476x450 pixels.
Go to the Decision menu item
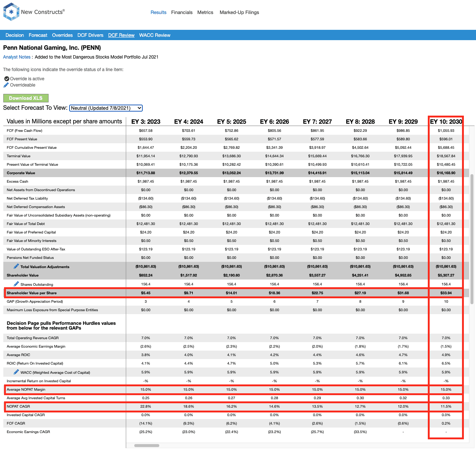click(x=15, y=35)
